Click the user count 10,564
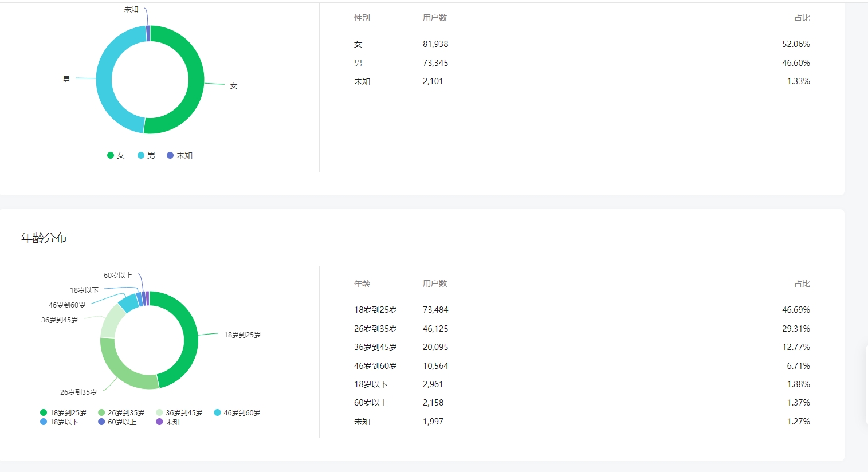This screenshot has height=472, width=868. point(435,366)
